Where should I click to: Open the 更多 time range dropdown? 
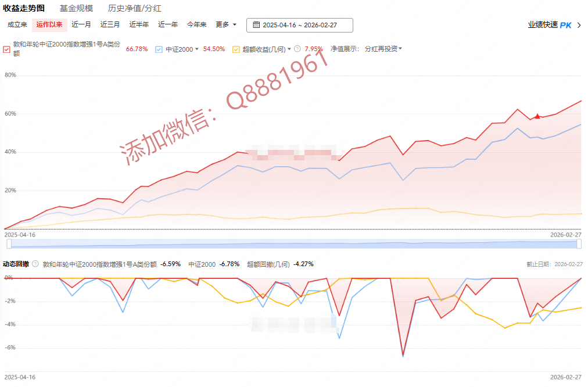pos(226,24)
